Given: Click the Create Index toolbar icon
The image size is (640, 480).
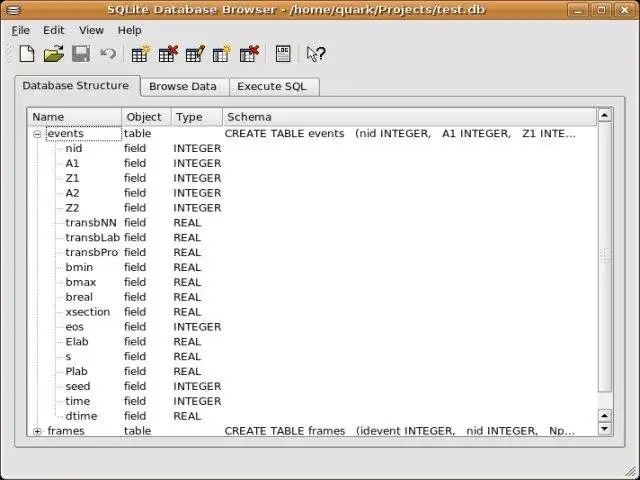Looking at the screenshot, I should click(222, 54).
